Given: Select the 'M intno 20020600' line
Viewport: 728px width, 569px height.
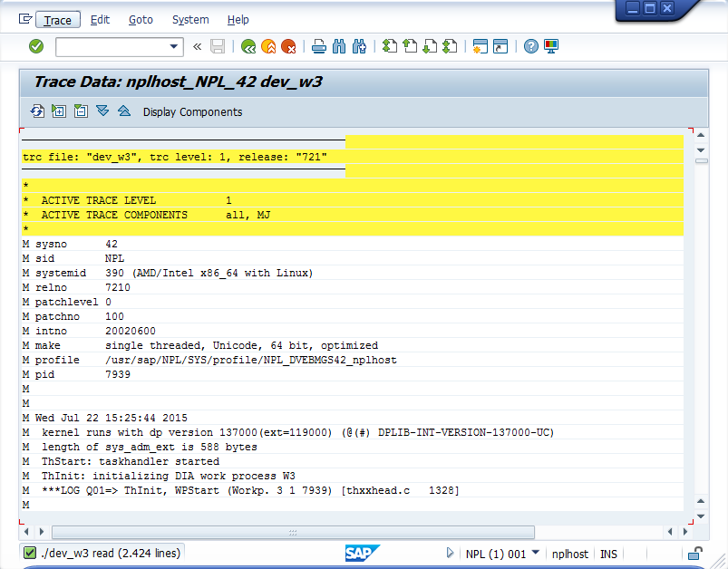Looking at the screenshot, I should tap(353, 331).
